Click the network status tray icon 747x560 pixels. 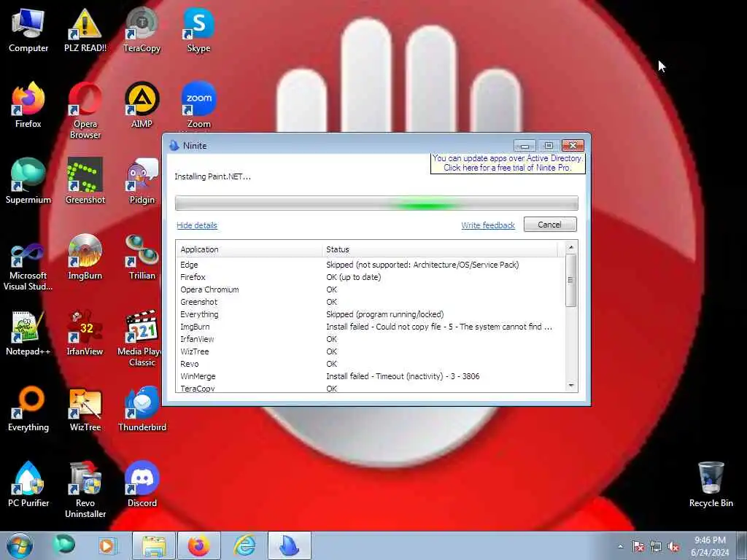(x=656, y=547)
